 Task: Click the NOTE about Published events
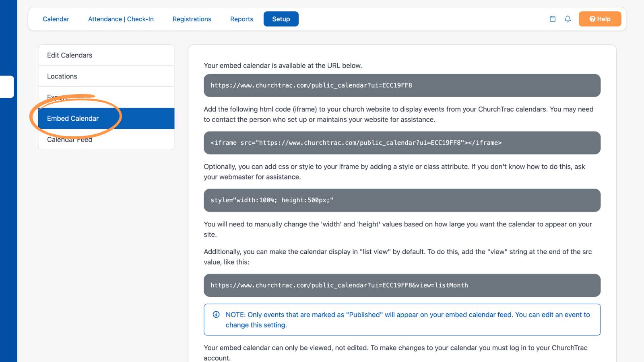click(402, 319)
